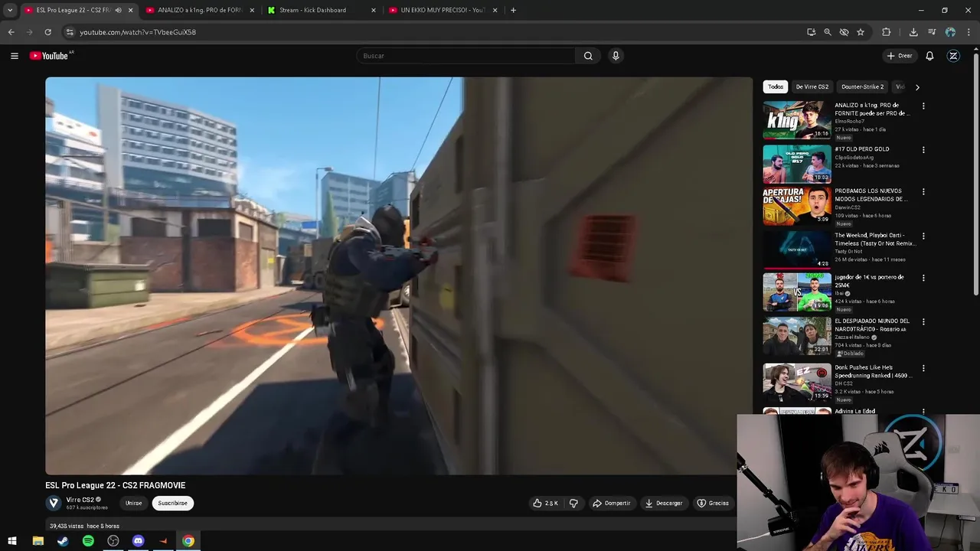This screenshot has width=980, height=551.
Task: Open the YouTube hamburger guide menu
Action: (x=14, y=56)
